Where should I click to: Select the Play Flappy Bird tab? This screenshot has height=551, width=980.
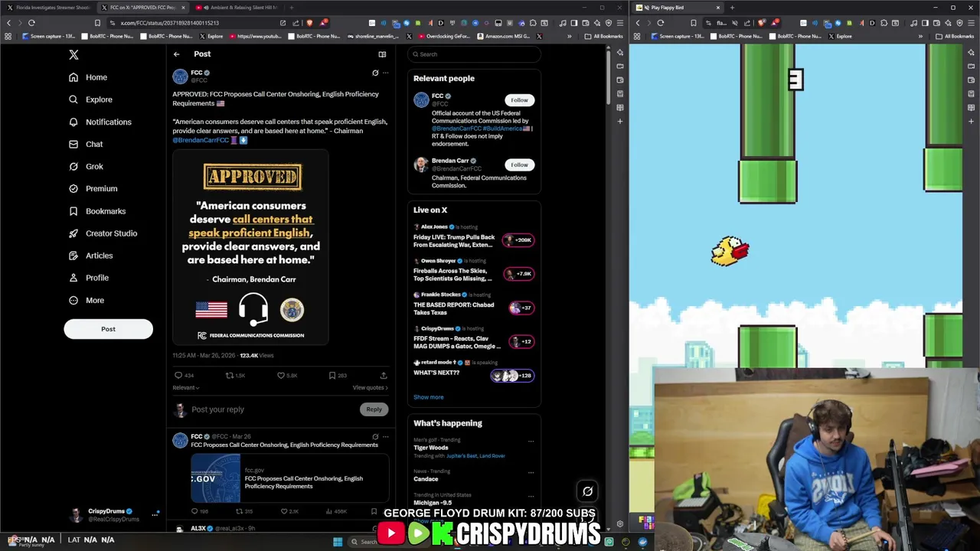(x=676, y=8)
